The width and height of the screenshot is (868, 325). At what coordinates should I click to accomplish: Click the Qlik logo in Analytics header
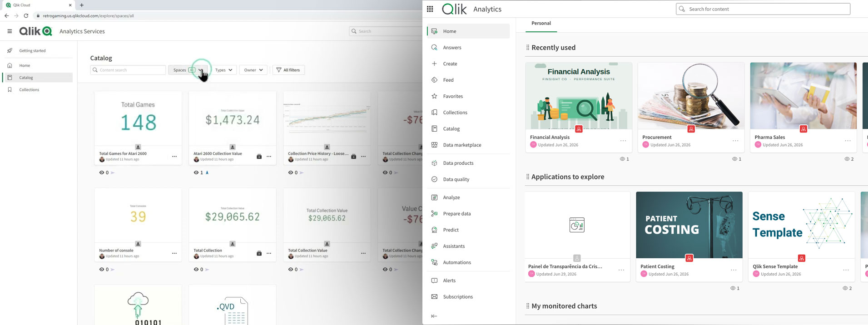pyautogui.click(x=454, y=9)
